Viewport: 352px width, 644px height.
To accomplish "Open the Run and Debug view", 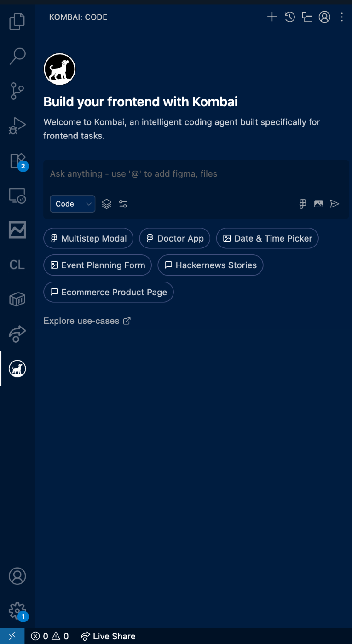I will click(x=17, y=126).
